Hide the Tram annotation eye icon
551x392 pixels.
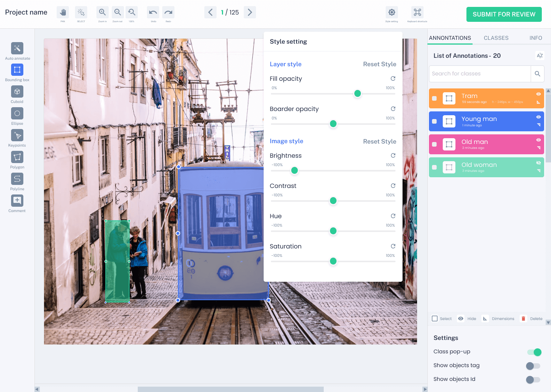(x=538, y=94)
